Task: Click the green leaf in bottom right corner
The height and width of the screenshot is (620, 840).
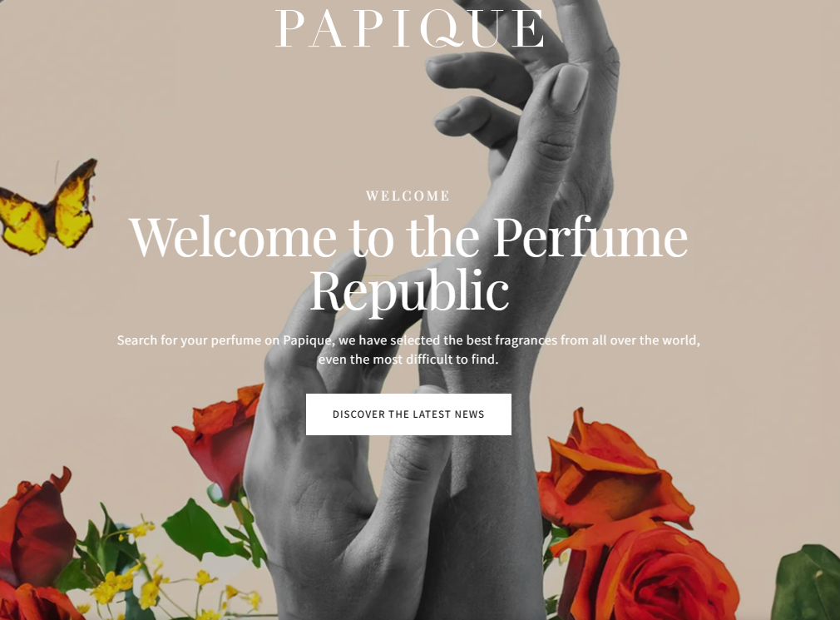Action: click(x=806, y=583)
